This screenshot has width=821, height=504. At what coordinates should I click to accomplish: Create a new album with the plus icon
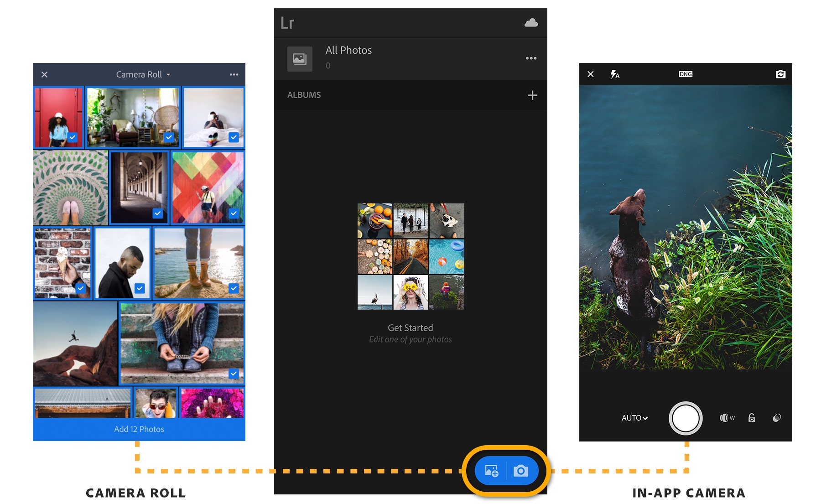click(x=532, y=95)
